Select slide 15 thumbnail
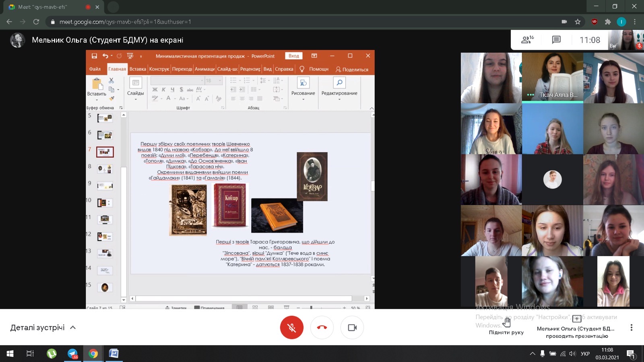The width and height of the screenshot is (644, 362). (x=105, y=287)
